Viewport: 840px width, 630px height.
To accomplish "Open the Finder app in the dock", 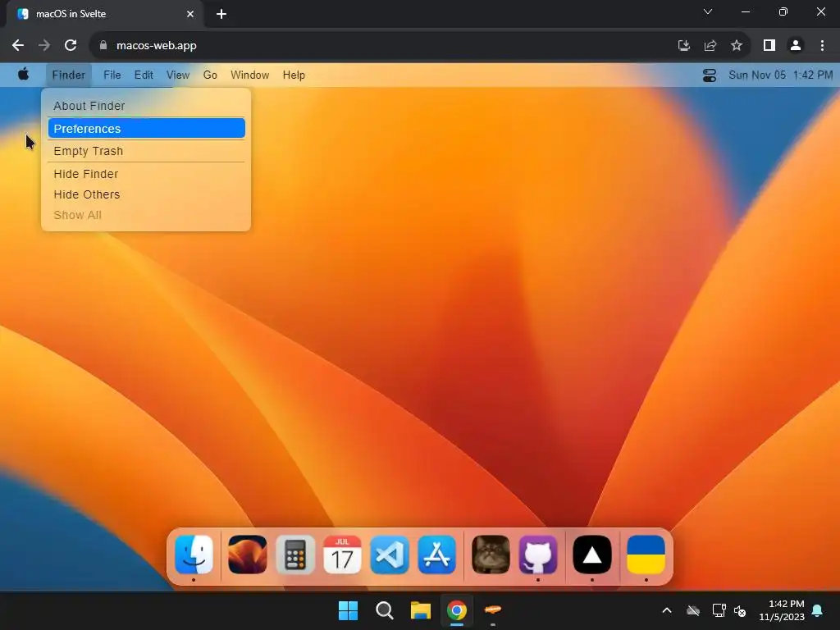I will (194, 555).
